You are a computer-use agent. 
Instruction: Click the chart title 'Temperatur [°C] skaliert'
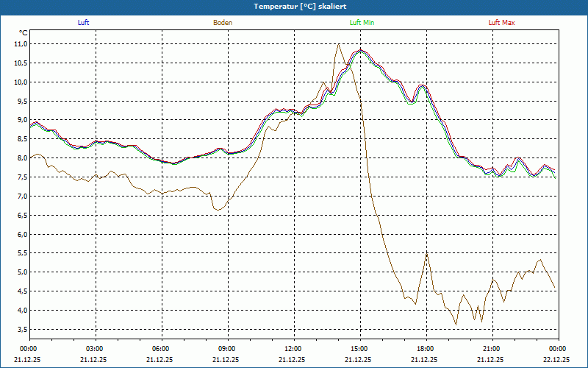tap(300, 7)
